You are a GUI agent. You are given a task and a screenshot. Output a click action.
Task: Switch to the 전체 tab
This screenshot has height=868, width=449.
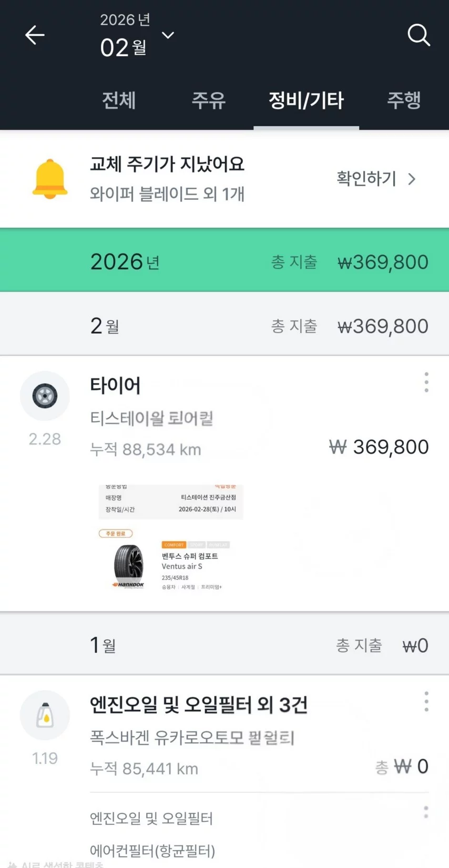119,100
